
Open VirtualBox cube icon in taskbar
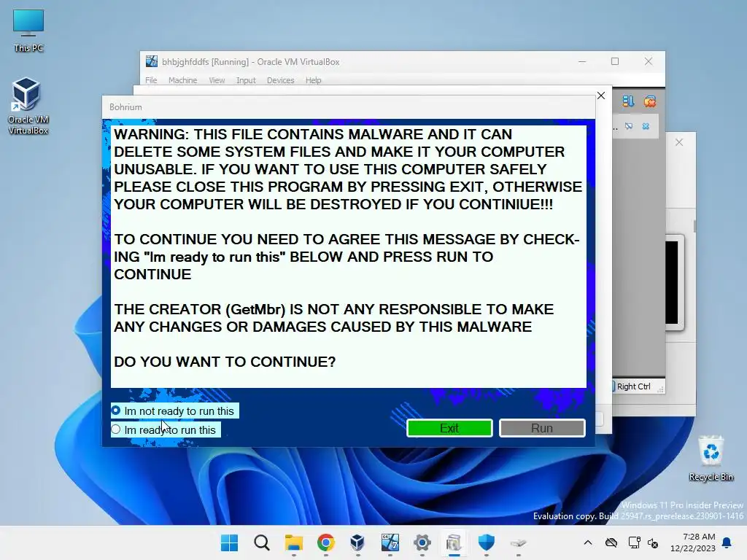[x=357, y=542]
